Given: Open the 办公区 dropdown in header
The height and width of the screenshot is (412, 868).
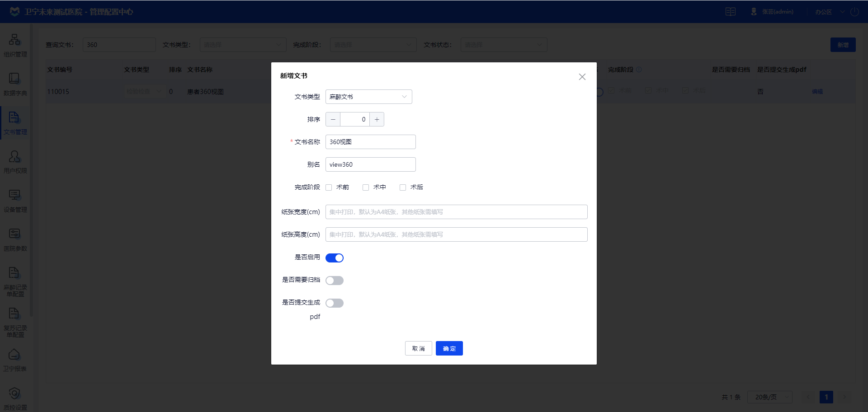Looking at the screenshot, I should [x=830, y=12].
